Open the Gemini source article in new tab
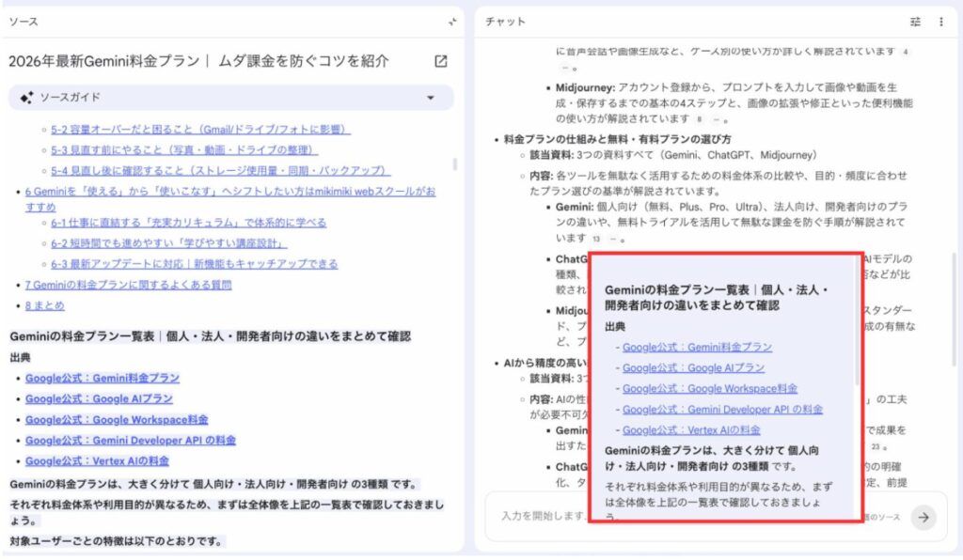The width and height of the screenshot is (963, 560). 441,61
